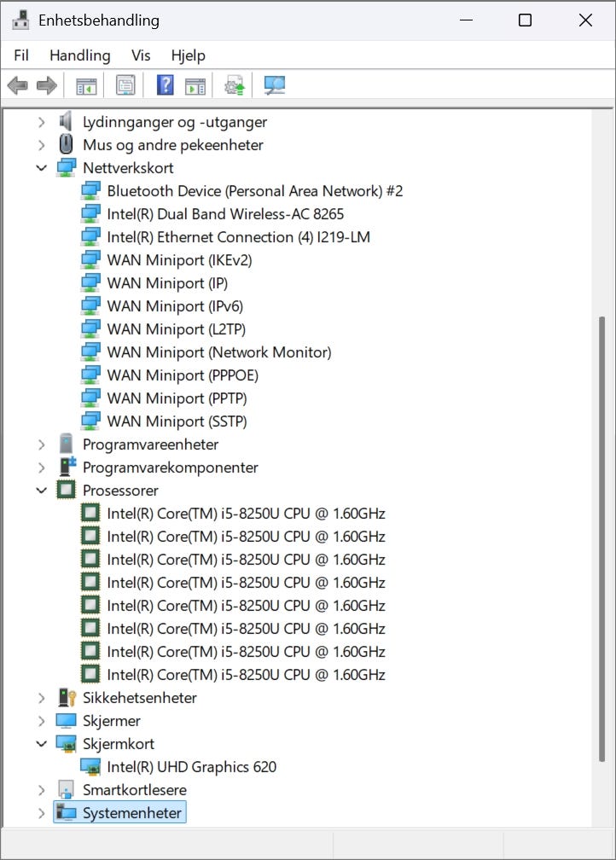Maximize the Enhetsbehandling window
This screenshot has width=616, height=860.
pyautogui.click(x=525, y=20)
